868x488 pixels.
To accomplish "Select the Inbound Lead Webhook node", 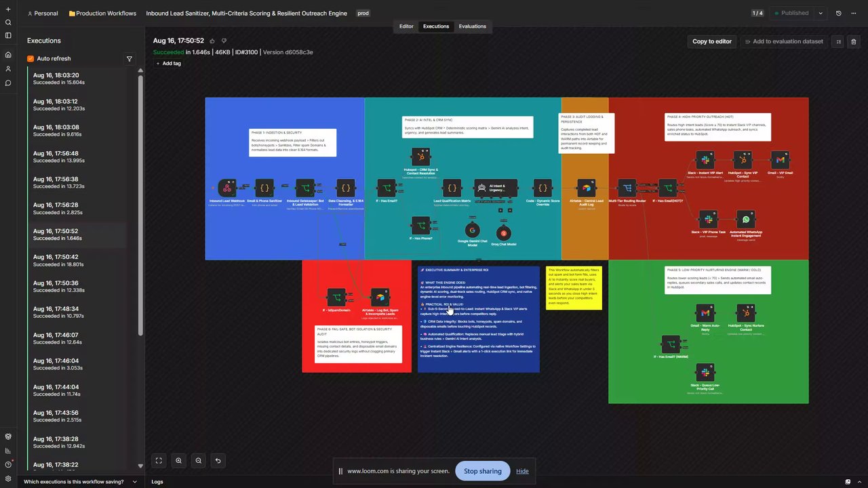I will pyautogui.click(x=227, y=188).
